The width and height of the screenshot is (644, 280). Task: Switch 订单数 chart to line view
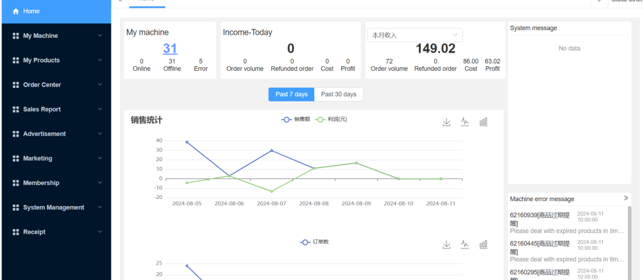(x=464, y=245)
